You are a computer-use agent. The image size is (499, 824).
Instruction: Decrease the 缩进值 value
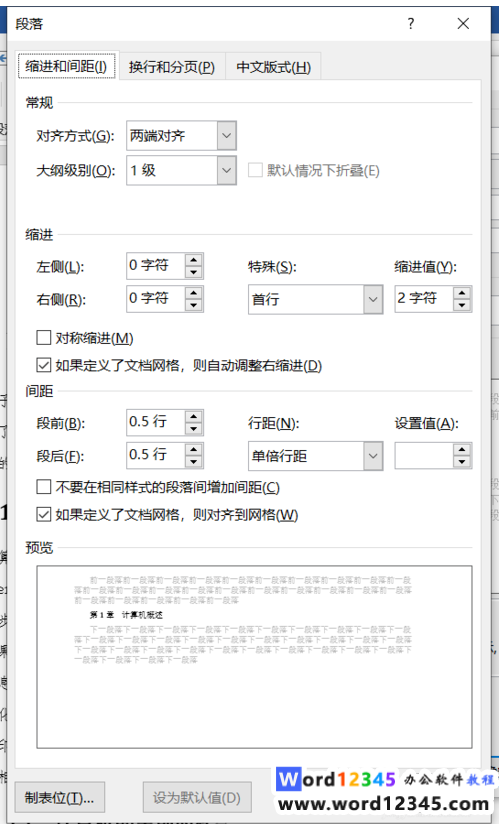462,305
